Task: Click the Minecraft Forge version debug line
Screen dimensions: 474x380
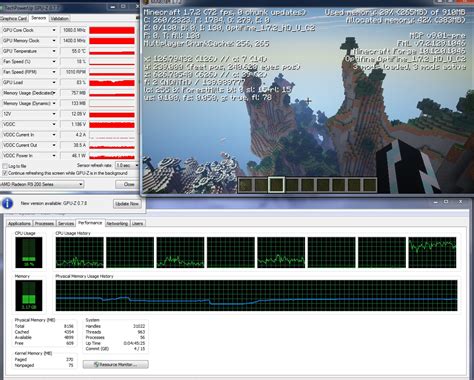Action: [x=409, y=51]
